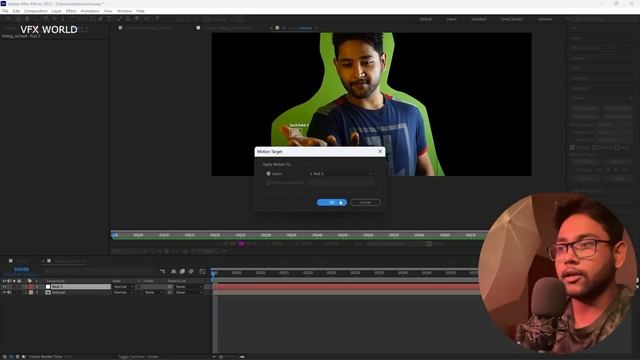This screenshot has width=640, height=360.
Task: Toggle visibility eye of Null 1 layer
Action: (4, 287)
